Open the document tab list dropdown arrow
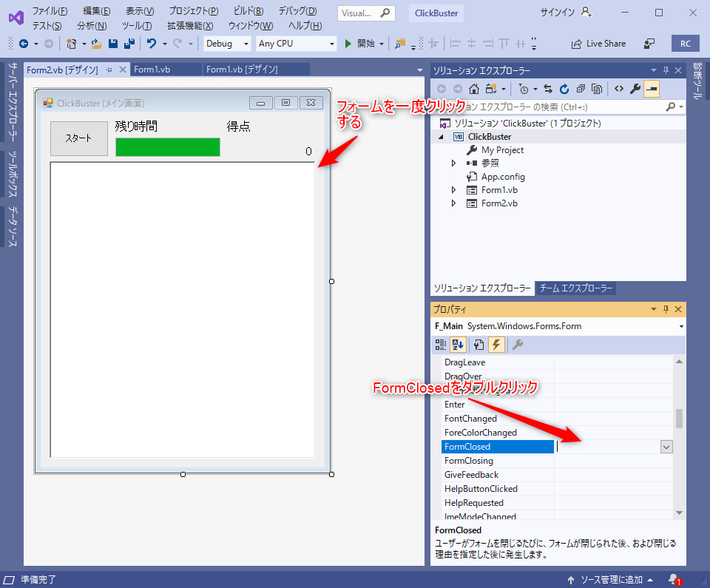Image resolution: width=710 pixels, height=588 pixels. [x=419, y=70]
